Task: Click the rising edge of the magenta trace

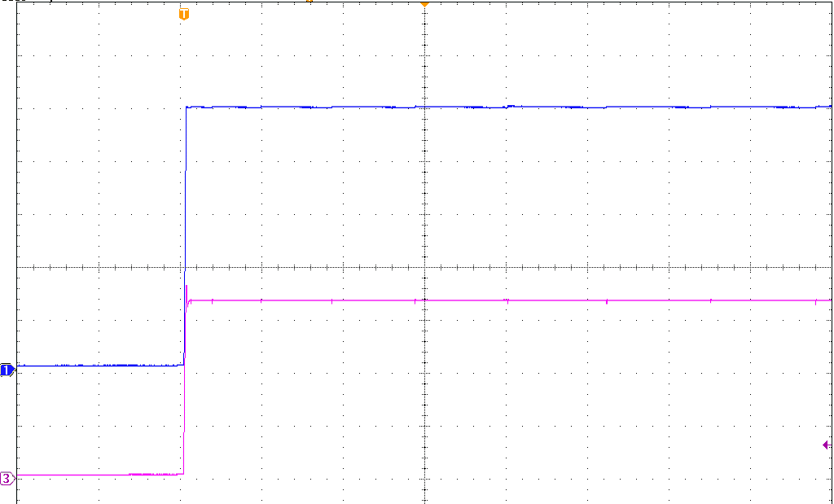Action: tap(186, 387)
